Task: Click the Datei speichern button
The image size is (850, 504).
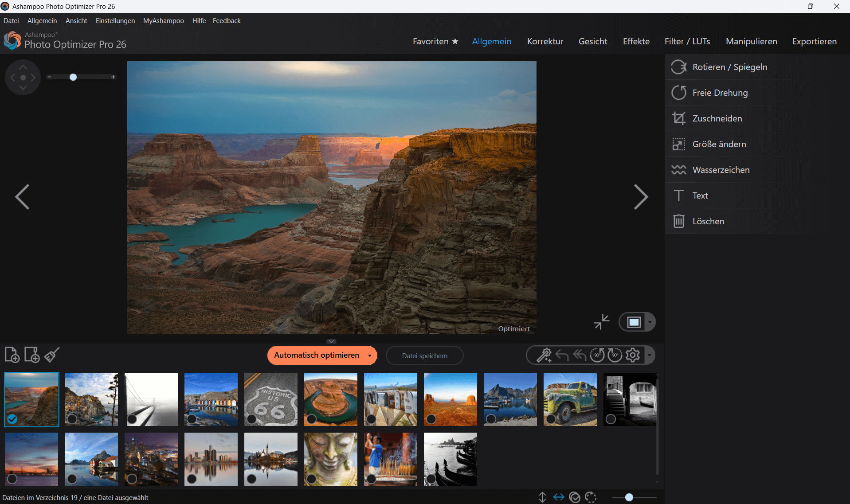Action: coord(424,355)
